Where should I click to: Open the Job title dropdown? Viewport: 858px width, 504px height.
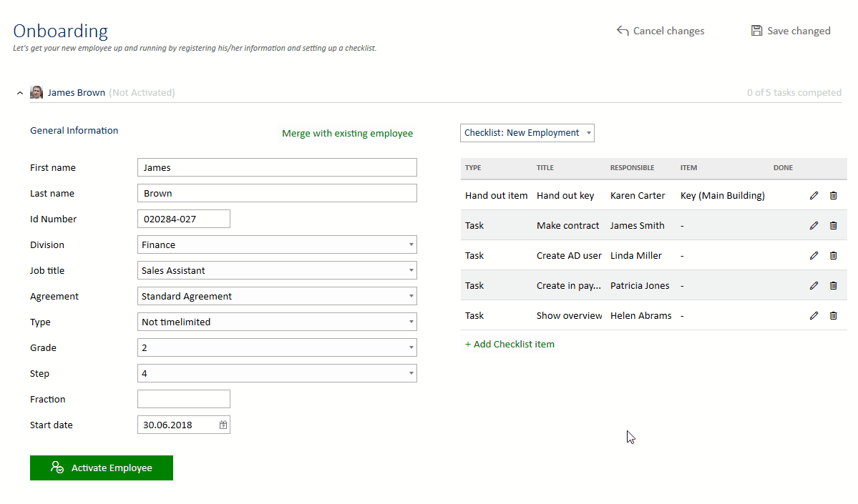tap(277, 270)
